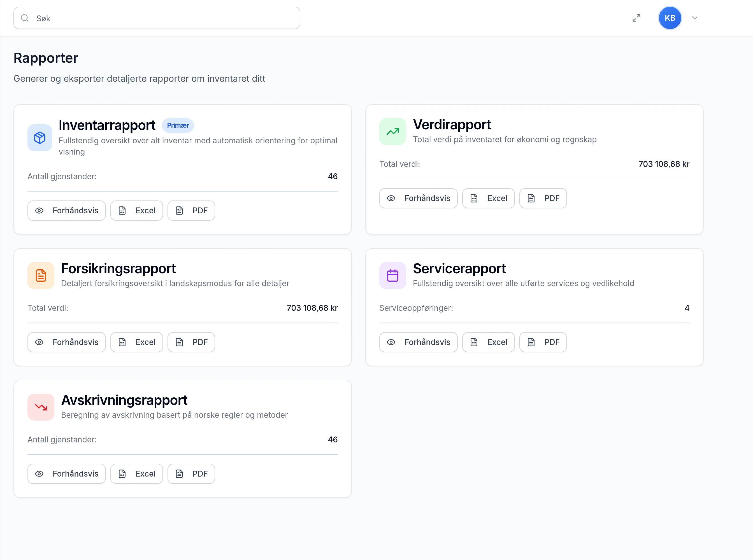Click the Servicerapport heading

[x=459, y=269]
